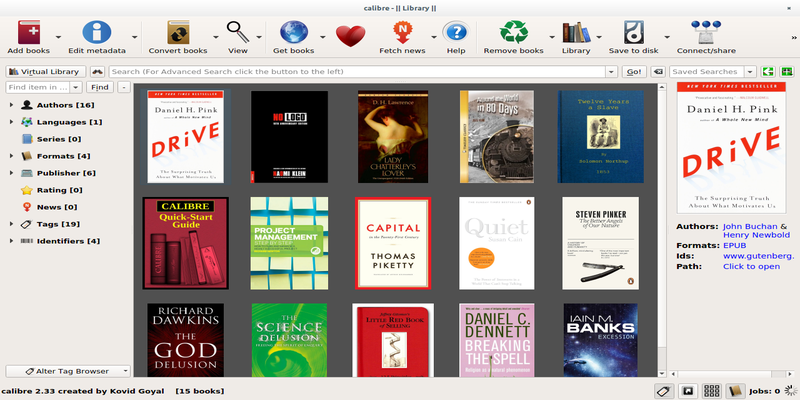800x400 pixels.
Task: Open www.gutenberg ids link
Action: pos(758,256)
